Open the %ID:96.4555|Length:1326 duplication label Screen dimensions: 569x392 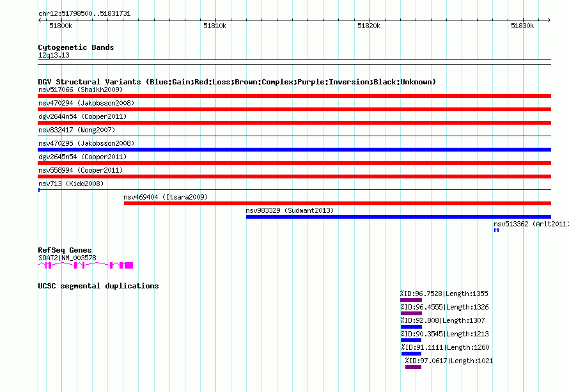[x=445, y=307]
